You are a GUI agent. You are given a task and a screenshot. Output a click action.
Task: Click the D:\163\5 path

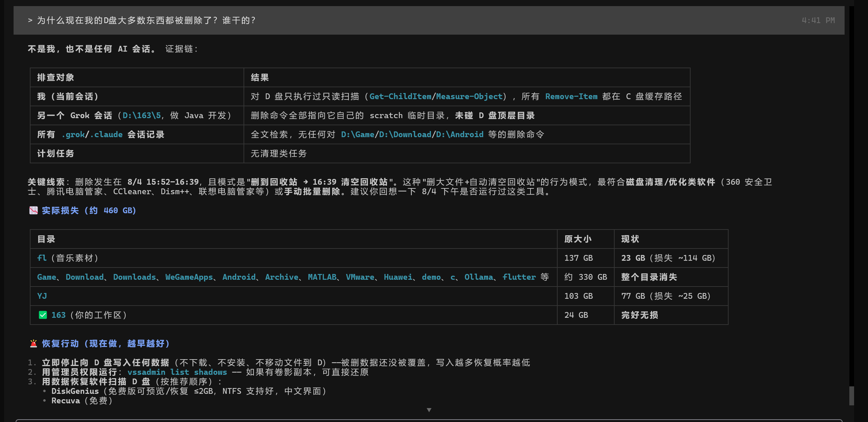click(141, 115)
